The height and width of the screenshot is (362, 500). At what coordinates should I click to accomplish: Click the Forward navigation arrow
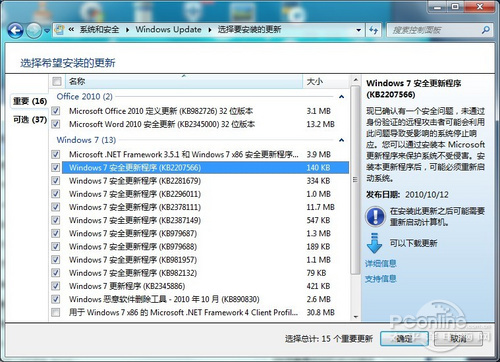[34, 31]
